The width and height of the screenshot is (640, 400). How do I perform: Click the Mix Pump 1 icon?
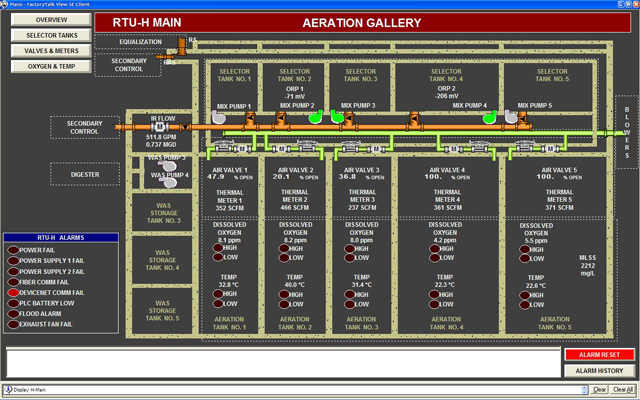(217, 117)
